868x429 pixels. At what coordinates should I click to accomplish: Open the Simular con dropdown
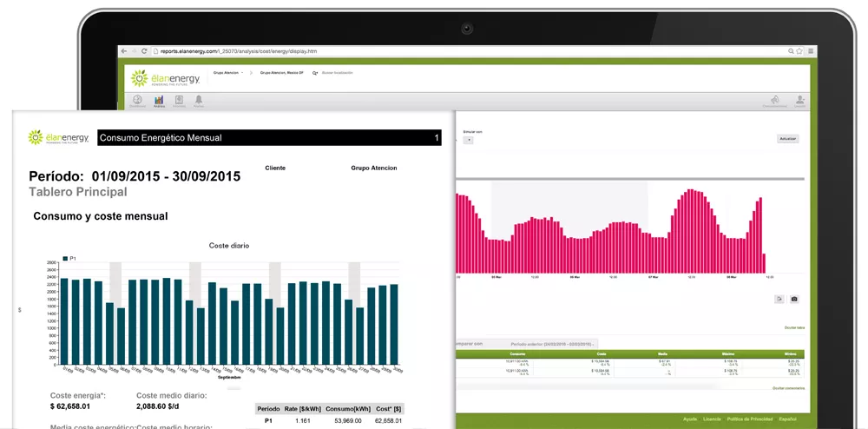pyautogui.click(x=469, y=139)
